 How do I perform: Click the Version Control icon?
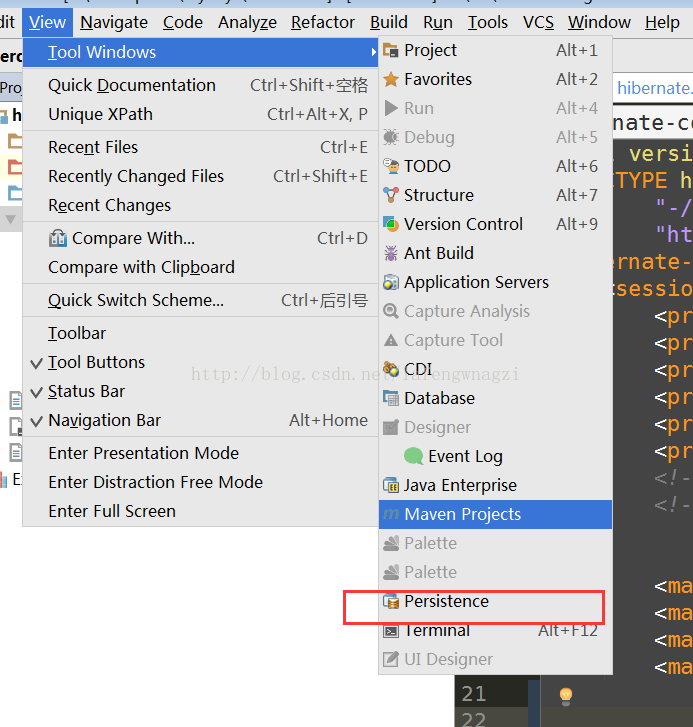point(391,224)
